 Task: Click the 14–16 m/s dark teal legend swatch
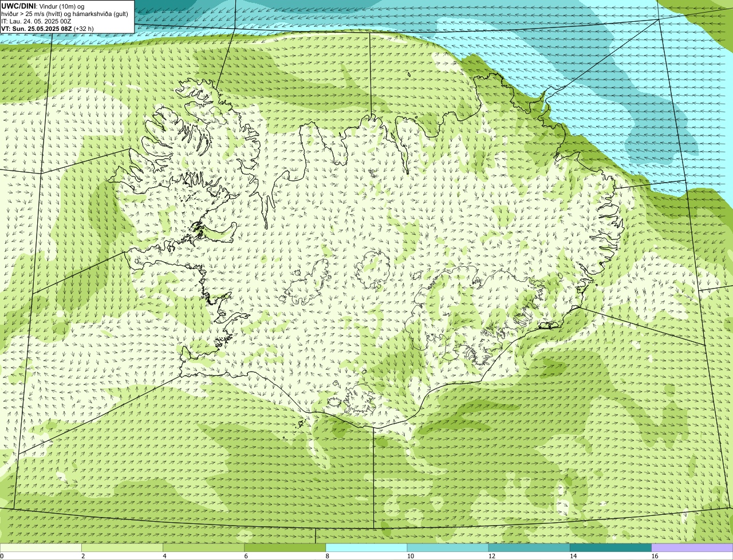[611, 548]
